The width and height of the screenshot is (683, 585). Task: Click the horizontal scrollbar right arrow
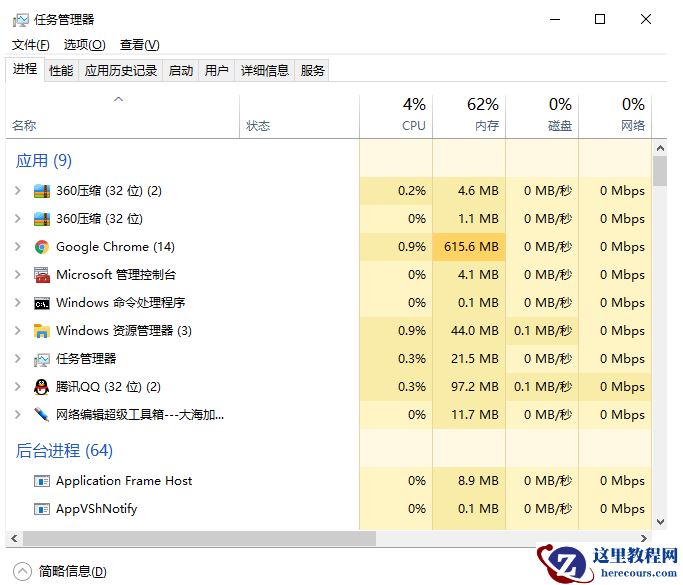pos(644,538)
